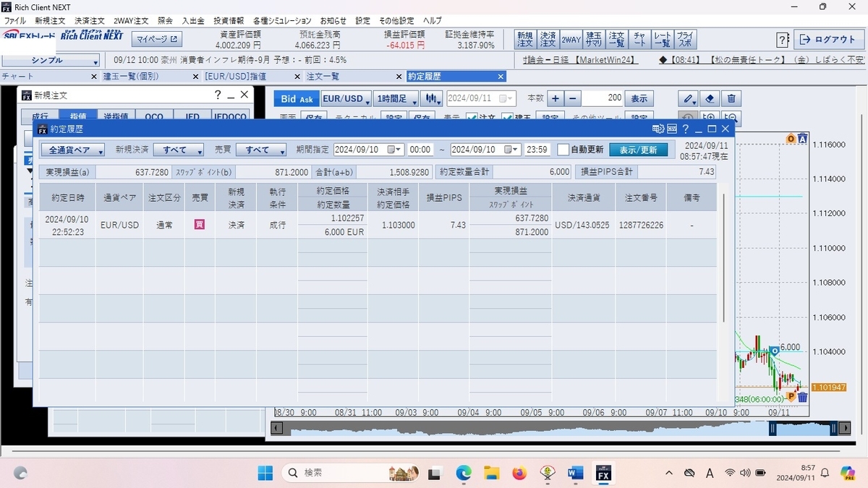868x488 pixels.
Task: Export 約定履歴 as CSV
Action: click(x=671, y=129)
